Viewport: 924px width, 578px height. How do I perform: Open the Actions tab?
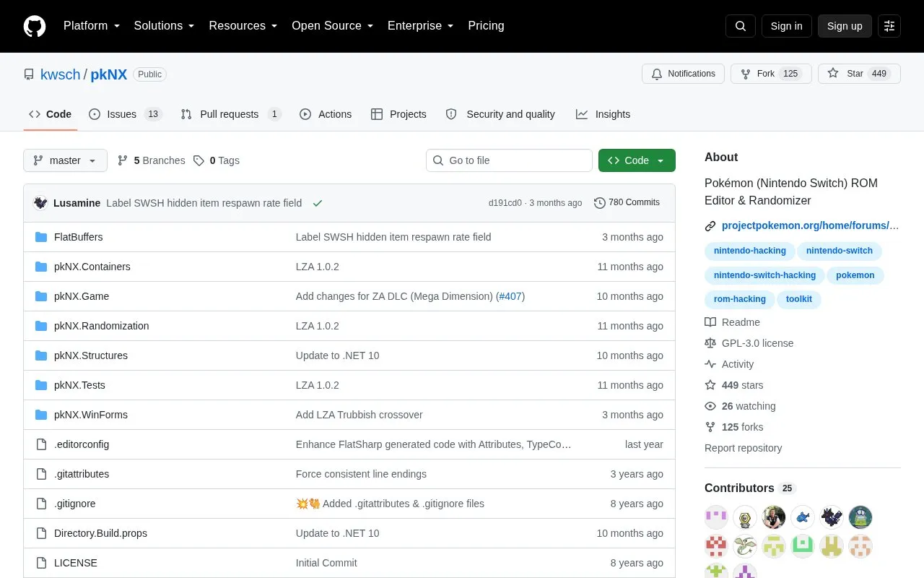(326, 114)
